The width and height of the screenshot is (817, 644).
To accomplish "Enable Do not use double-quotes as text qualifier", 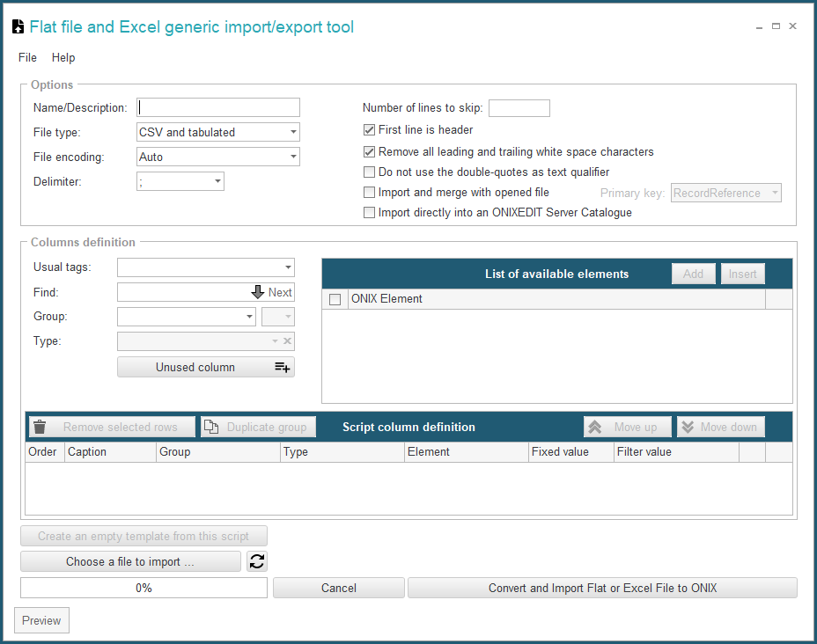I will click(x=369, y=172).
